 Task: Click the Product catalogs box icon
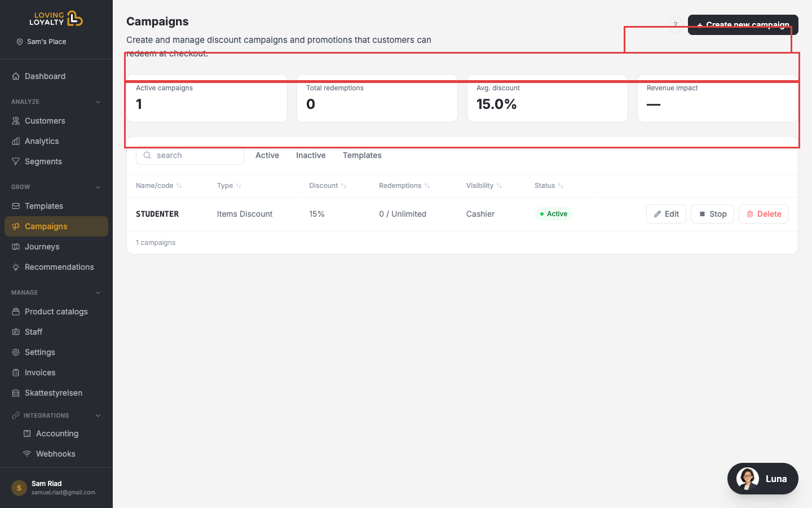(16, 312)
